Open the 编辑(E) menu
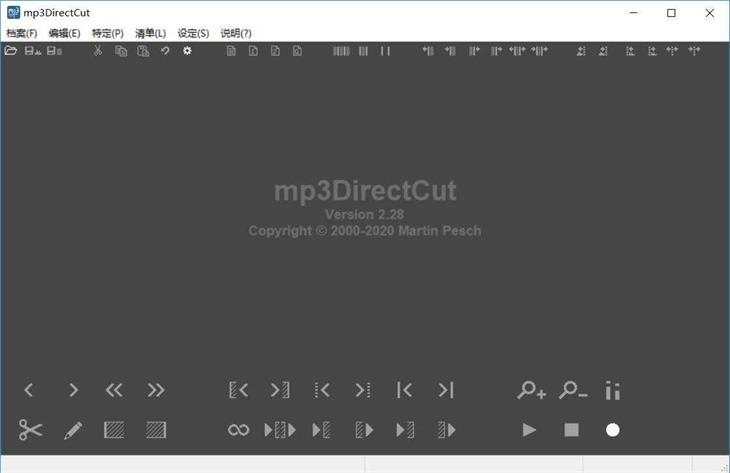730x473 pixels. [64, 33]
